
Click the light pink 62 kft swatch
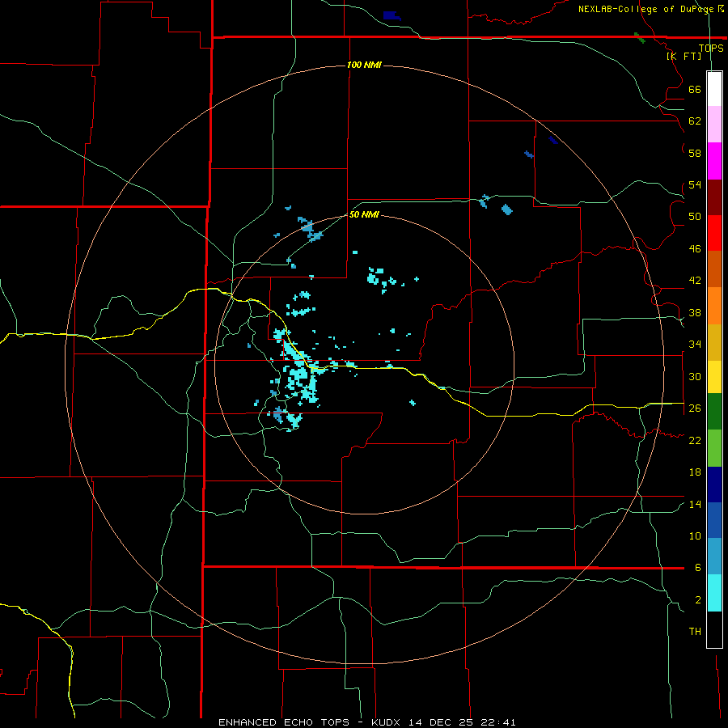tap(714, 124)
